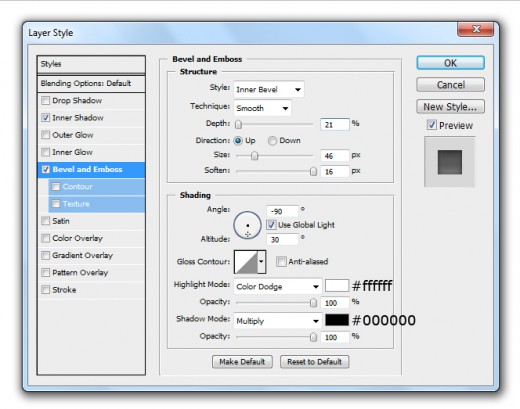Click the New Style... button
520x409 pixels.
point(450,107)
